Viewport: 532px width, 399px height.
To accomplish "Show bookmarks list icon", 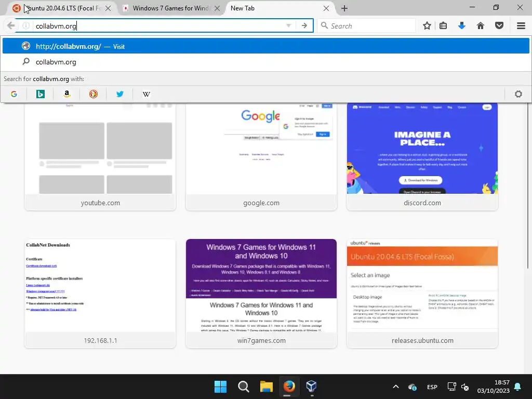I will tap(443, 25).
